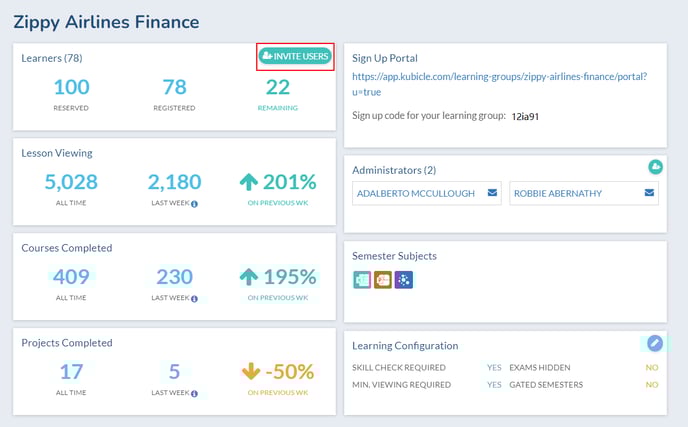
Task: Click the -50% projects completed change
Action: (290, 371)
